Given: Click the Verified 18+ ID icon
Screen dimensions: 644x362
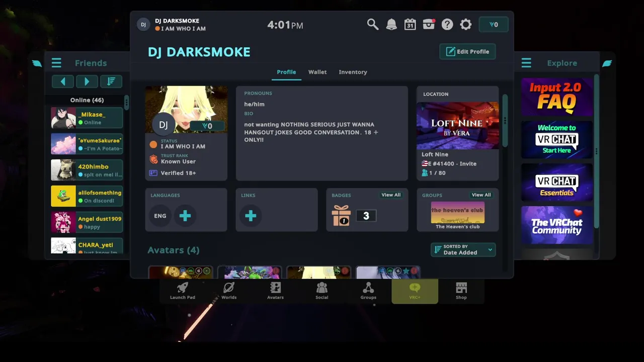Looking at the screenshot, I should [x=153, y=173].
